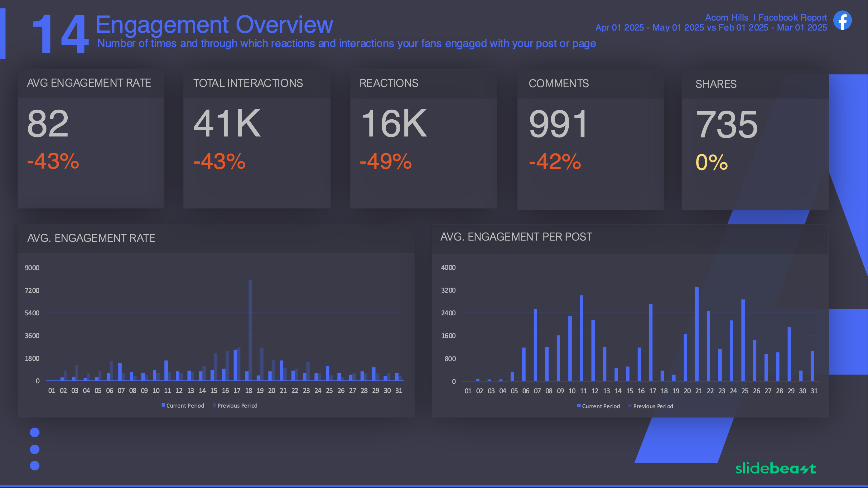Click Current Period legend in engagement rate chart
Image resolution: width=868 pixels, height=488 pixels.
(183, 405)
